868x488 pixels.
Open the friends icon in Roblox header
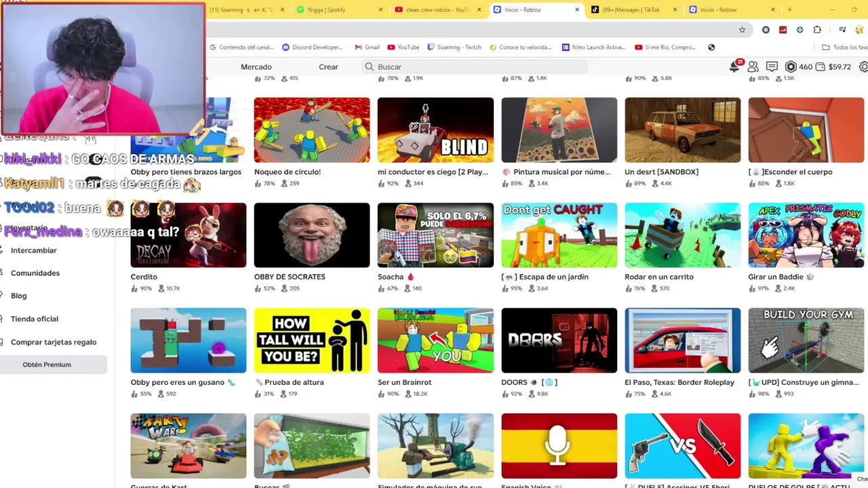[x=753, y=66]
